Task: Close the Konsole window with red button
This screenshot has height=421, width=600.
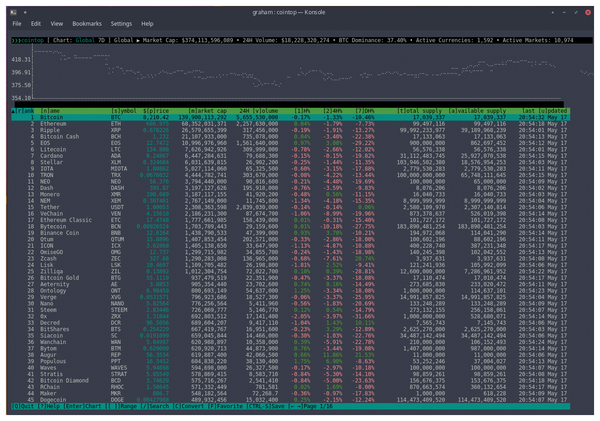Action: [x=588, y=12]
